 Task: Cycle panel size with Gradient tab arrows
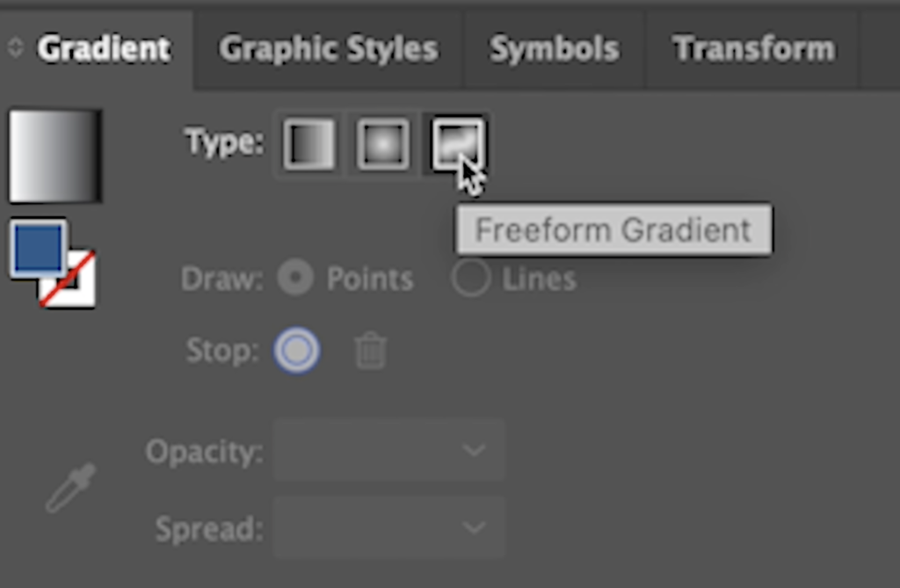click(x=16, y=47)
